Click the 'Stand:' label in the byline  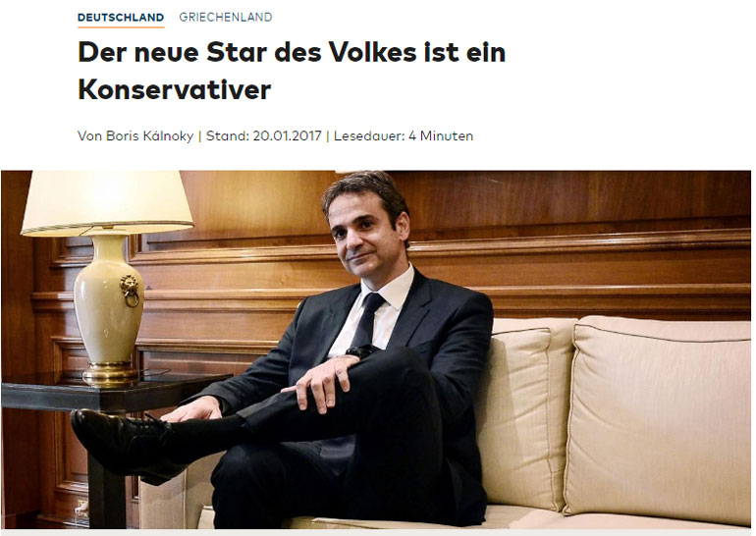[x=228, y=135]
